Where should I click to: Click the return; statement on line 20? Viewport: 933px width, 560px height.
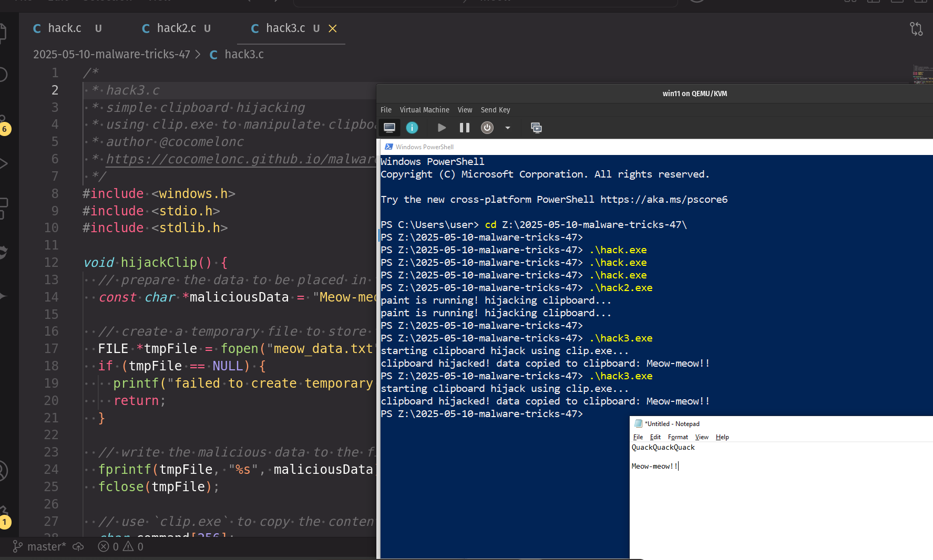click(x=139, y=401)
